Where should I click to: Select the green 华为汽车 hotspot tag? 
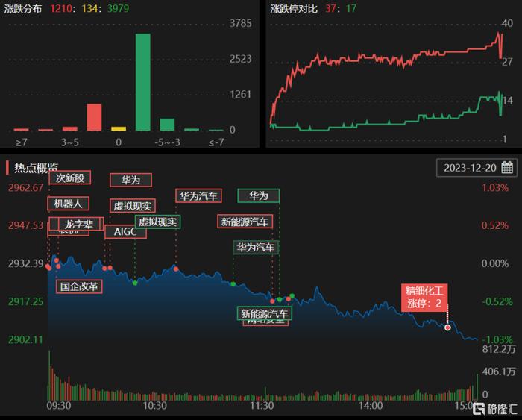256,247
